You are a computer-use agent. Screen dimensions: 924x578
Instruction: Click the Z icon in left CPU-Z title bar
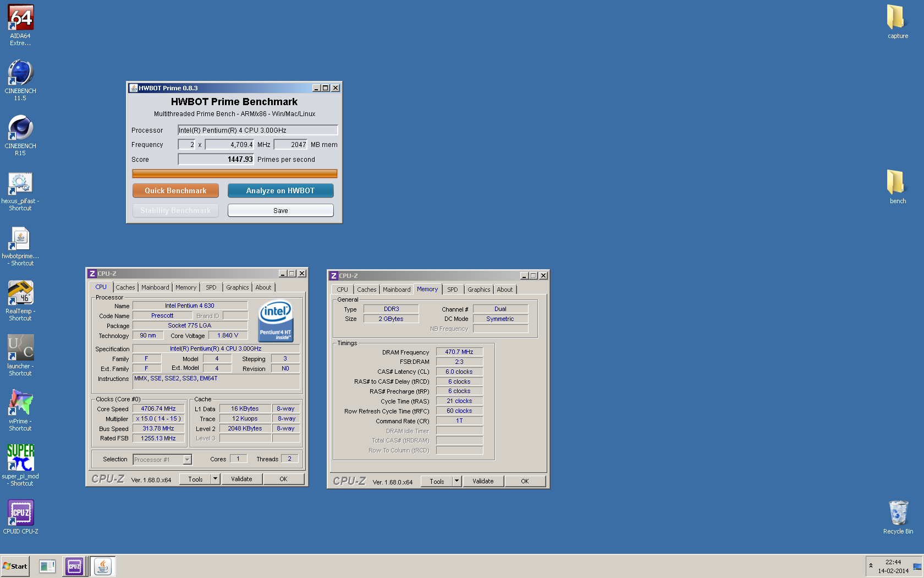click(x=92, y=274)
